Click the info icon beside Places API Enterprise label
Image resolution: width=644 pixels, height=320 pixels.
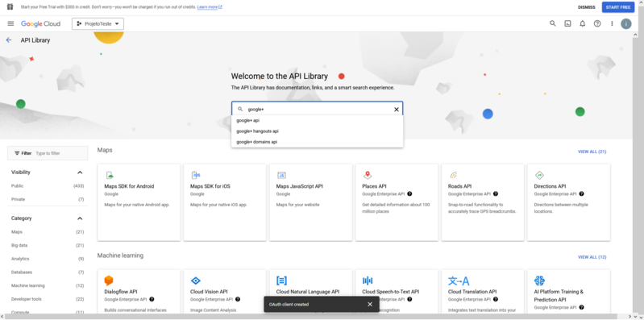click(409, 194)
